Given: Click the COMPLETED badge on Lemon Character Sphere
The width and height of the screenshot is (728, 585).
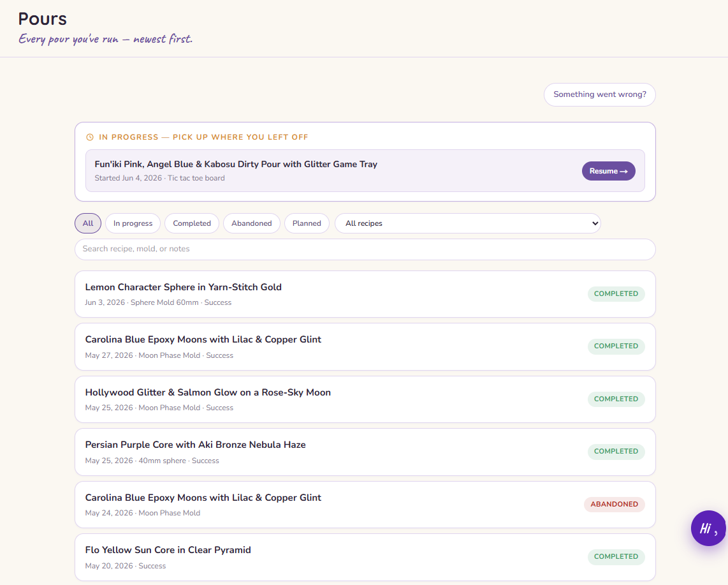Looking at the screenshot, I should pos(616,293).
